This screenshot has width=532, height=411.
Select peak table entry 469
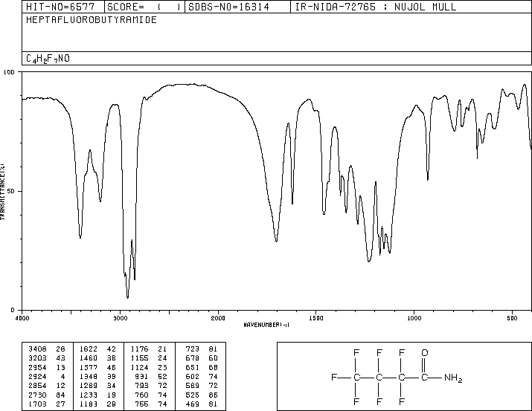pyautogui.click(x=193, y=404)
